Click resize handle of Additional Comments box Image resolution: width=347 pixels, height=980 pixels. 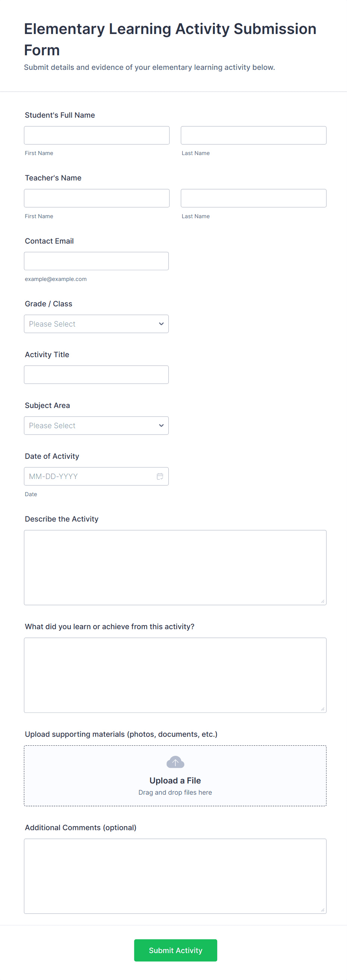(x=323, y=910)
